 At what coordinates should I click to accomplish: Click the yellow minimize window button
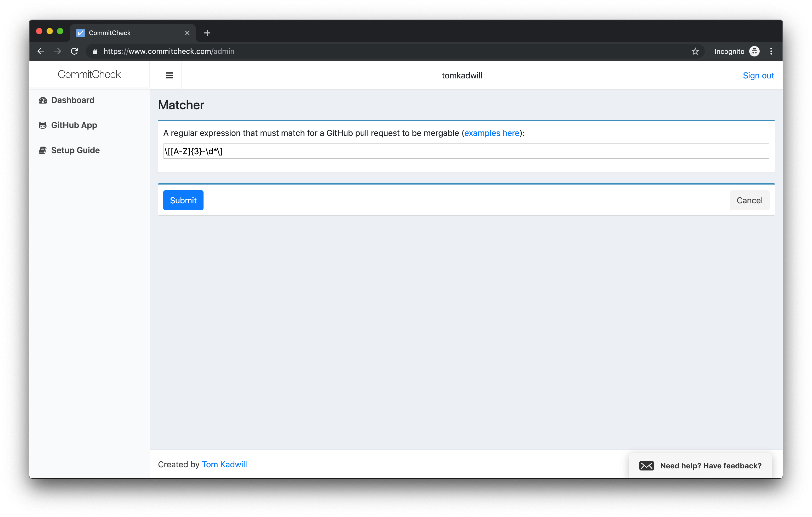(x=49, y=31)
